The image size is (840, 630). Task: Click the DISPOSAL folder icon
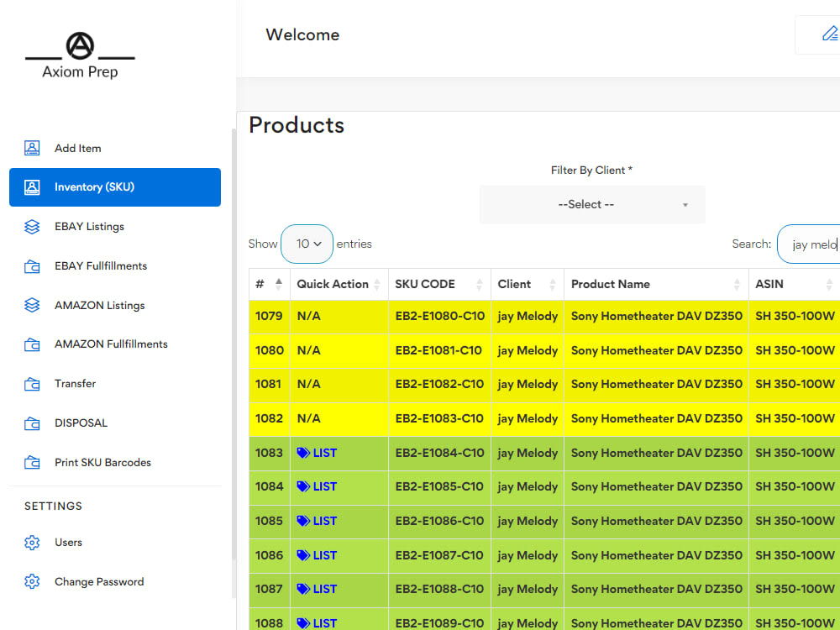pos(31,423)
